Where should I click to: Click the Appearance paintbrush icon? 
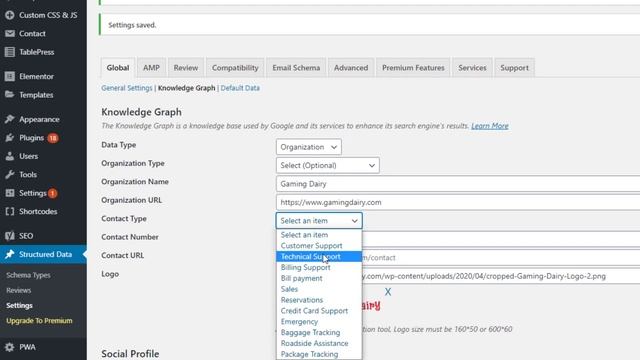pyautogui.click(x=10, y=119)
